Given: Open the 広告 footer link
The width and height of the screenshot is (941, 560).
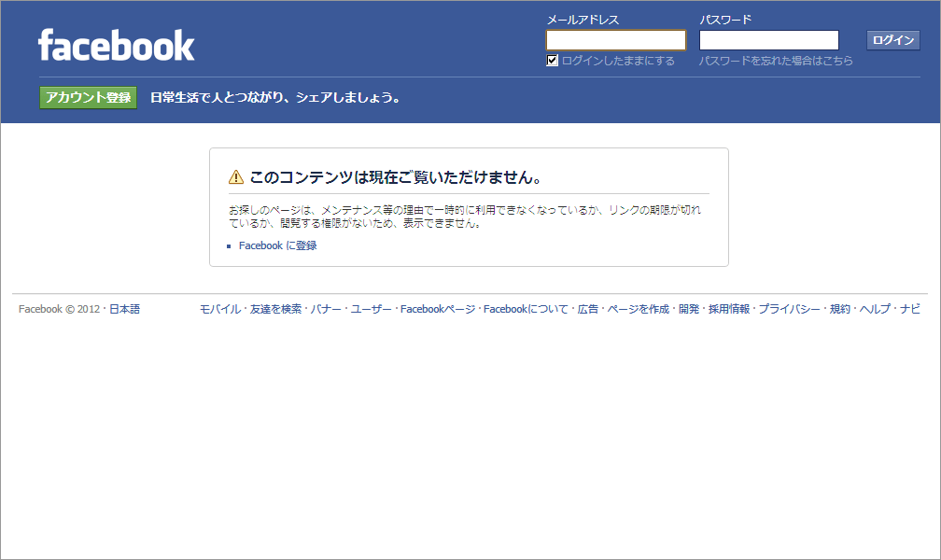Looking at the screenshot, I should tap(588, 309).
